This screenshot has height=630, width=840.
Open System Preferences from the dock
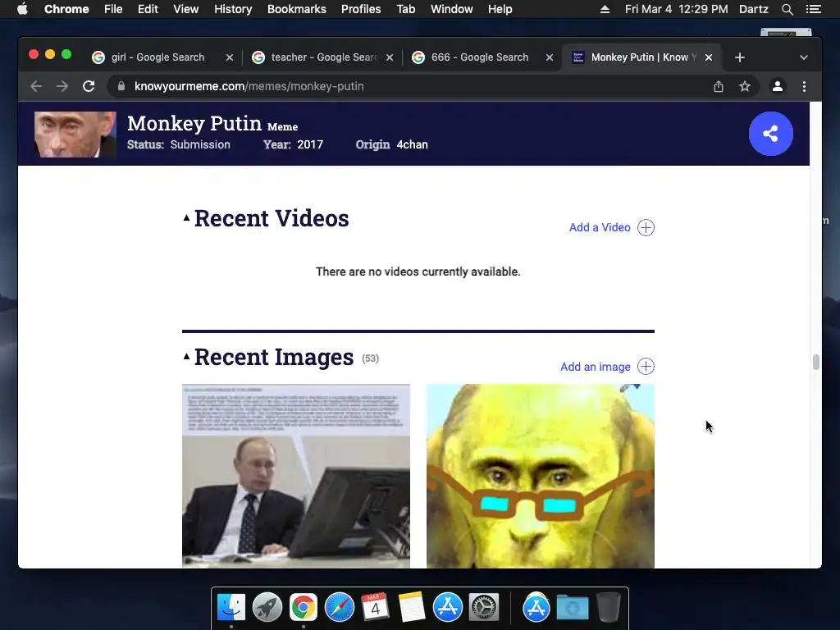click(484, 608)
